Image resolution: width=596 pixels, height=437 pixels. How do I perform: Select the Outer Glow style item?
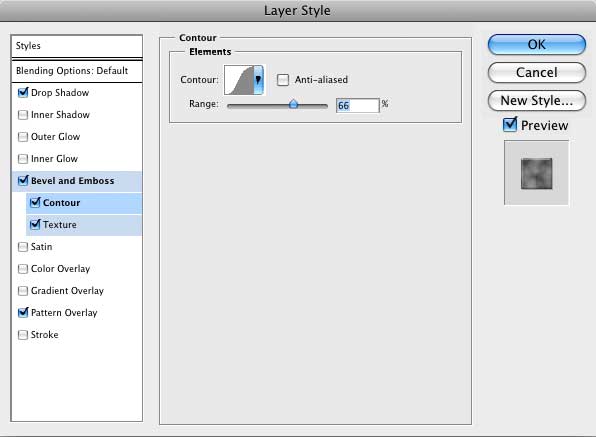pos(55,137)
